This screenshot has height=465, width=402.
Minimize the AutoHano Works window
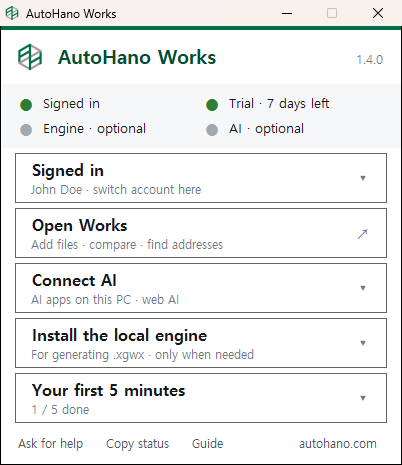(287, 13)
